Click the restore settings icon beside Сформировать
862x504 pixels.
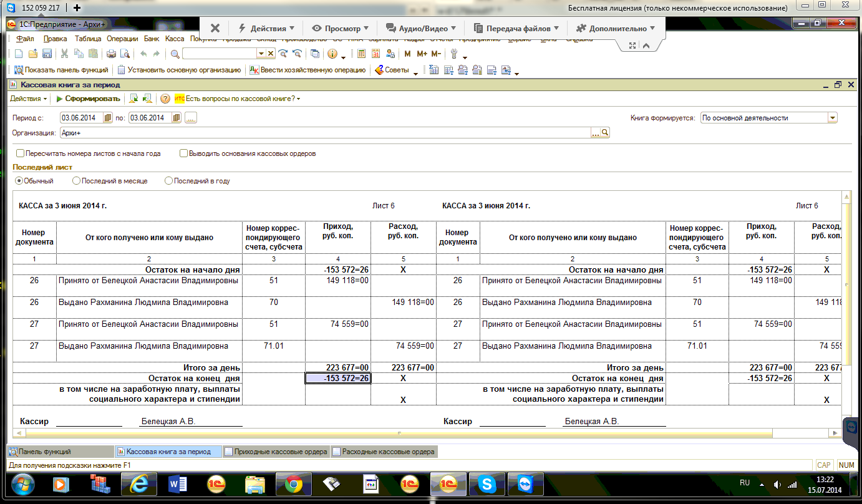click(133, 99)
